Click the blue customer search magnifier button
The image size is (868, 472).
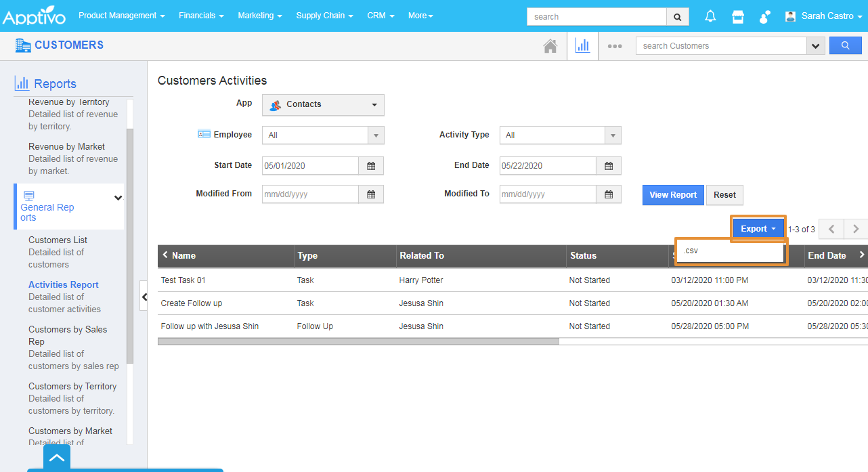pos(845,46)
